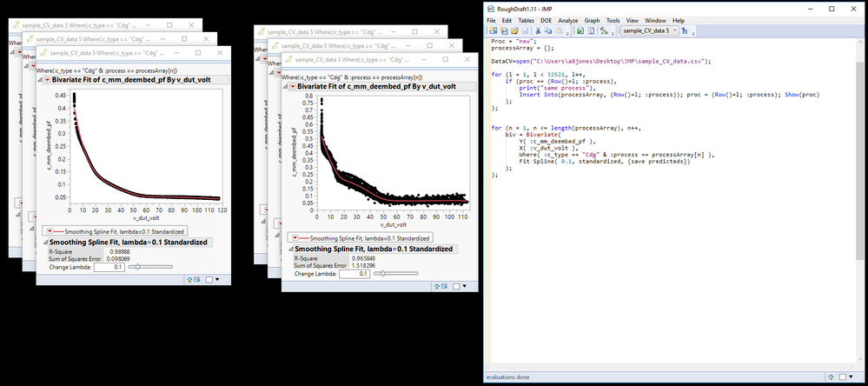The width and height of the screenshot is (868, 386).
Task: Open toolbar overflow arrow after script tools icon
Action: [613, 33]
